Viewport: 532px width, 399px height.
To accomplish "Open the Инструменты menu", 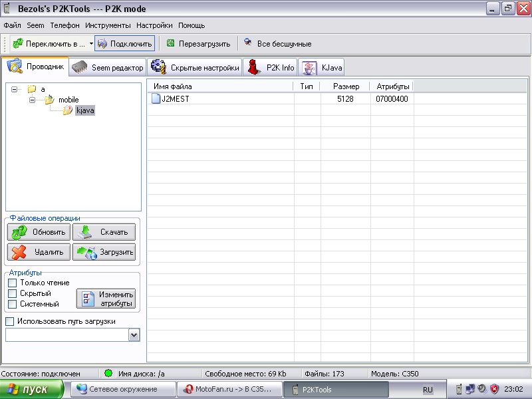I will click(108, 25).
